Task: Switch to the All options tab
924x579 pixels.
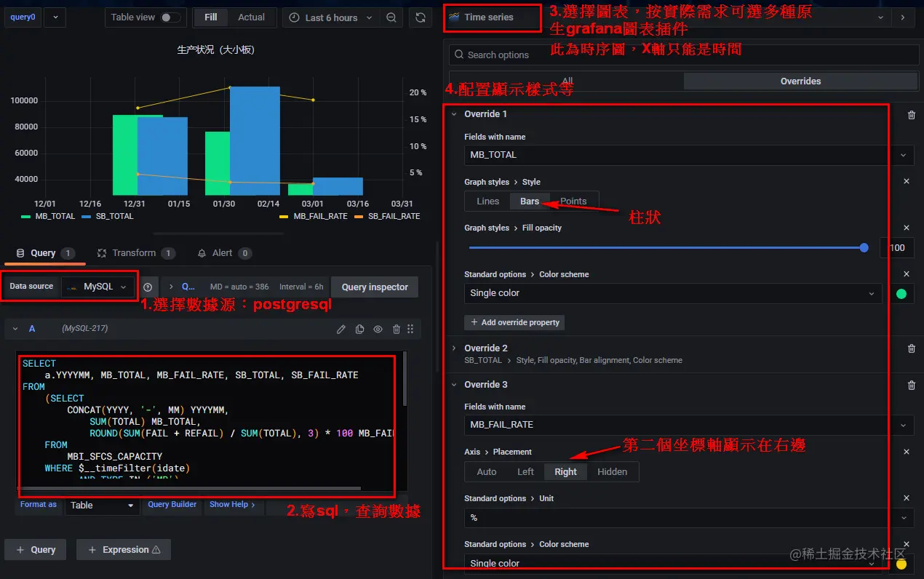Action: point(567,81)
